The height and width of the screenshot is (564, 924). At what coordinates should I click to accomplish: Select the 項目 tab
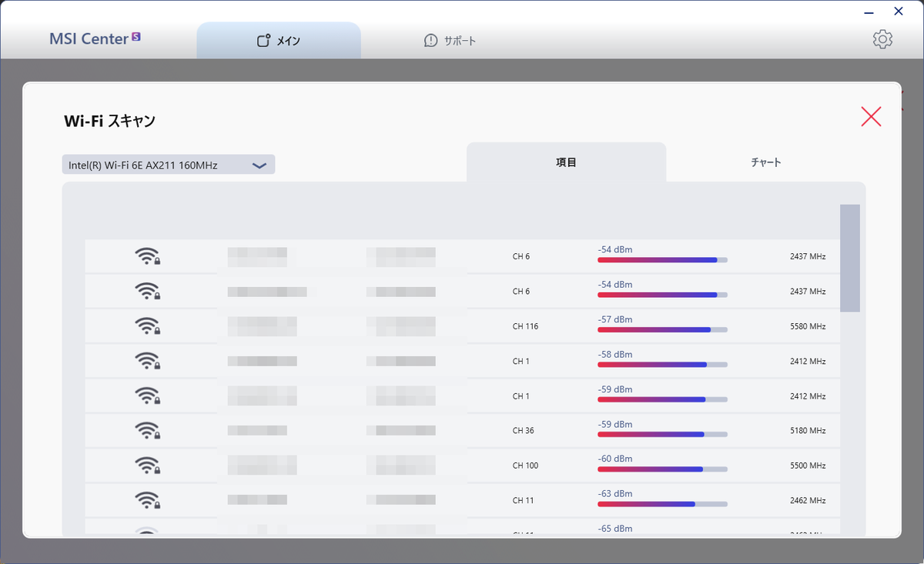pos(566,162)
